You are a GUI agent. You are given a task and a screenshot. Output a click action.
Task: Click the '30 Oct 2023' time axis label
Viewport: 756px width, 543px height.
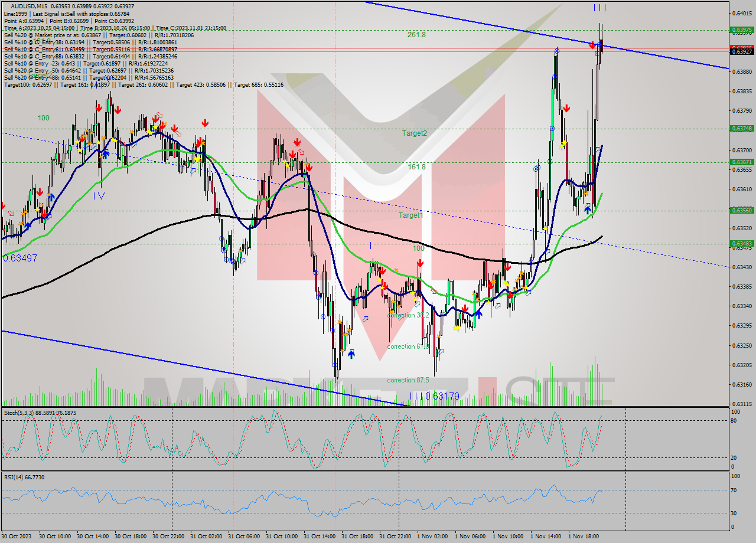[x=18, y=537]
